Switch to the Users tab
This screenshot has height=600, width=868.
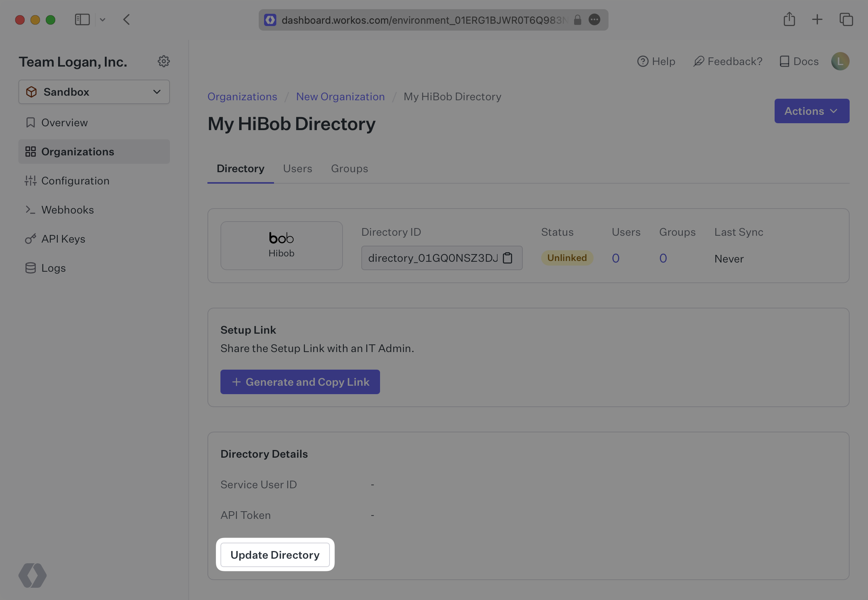coord(297,168)
